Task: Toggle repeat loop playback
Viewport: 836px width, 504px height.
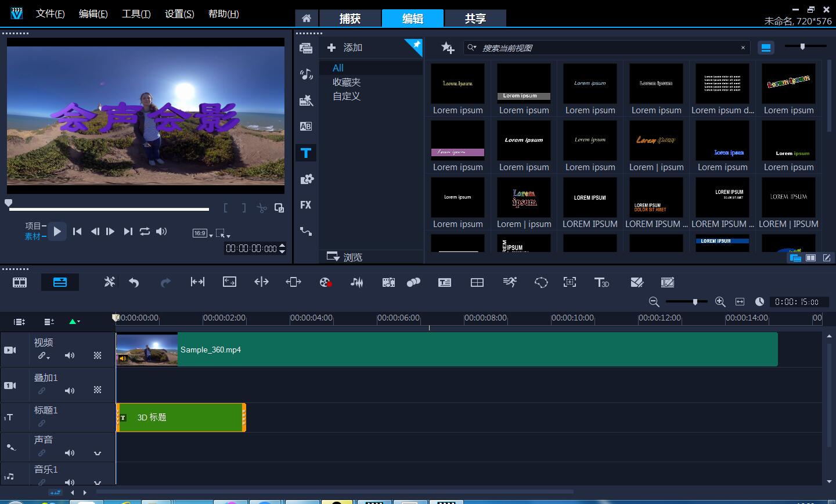Action: tap(145, 231)
